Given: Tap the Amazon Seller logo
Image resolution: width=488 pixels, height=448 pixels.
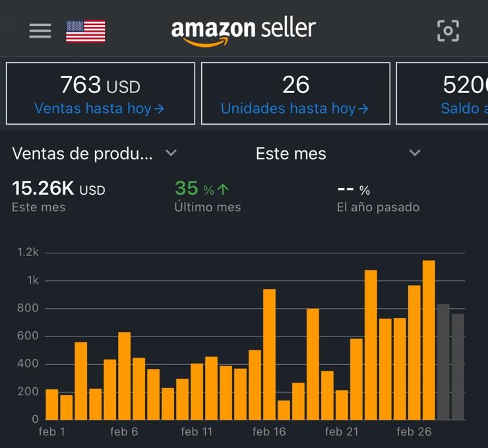Looking at the screenshot, I should pos(243,31).
